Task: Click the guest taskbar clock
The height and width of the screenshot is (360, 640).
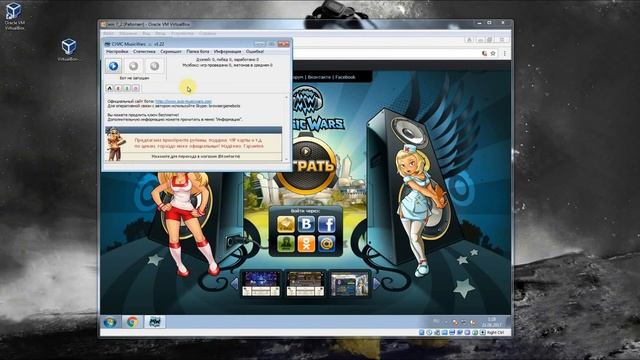Action: pos(492,322)
